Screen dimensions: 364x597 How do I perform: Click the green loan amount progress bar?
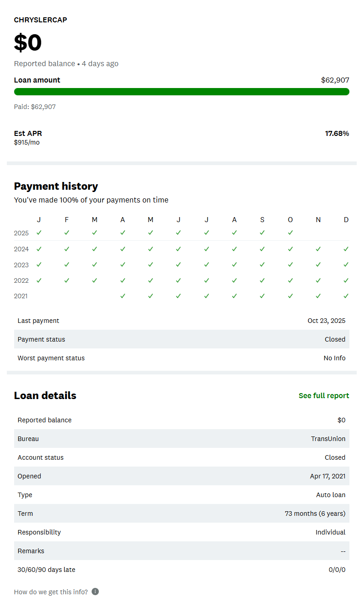tap(181, 92)
